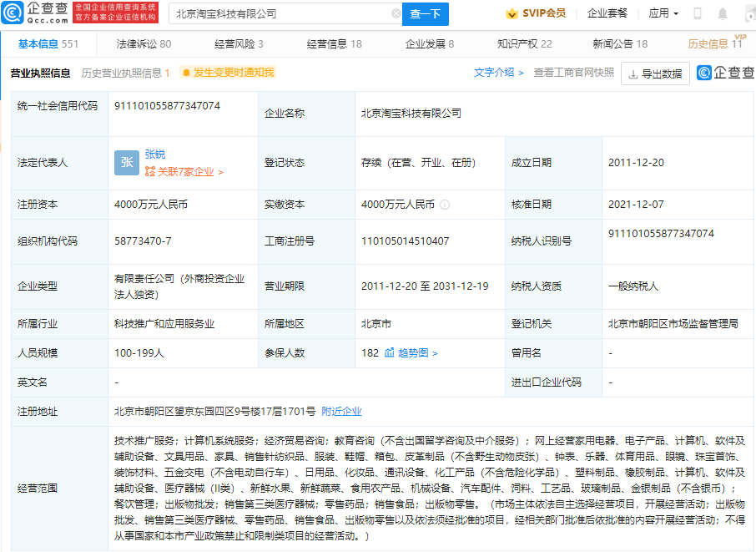This screenshot has width=756, height=552.
Task: Click the 经营范围 row label
Action: click(37, 489)
